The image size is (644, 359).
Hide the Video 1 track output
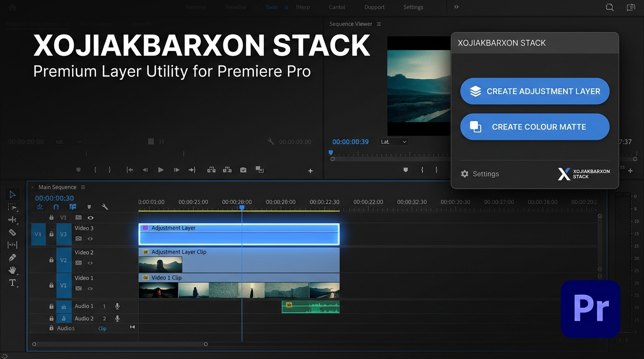tap(90, 288)
